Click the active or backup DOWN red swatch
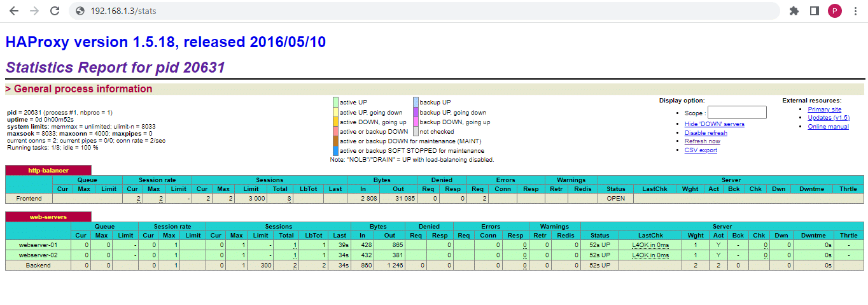 coord(335,131)
